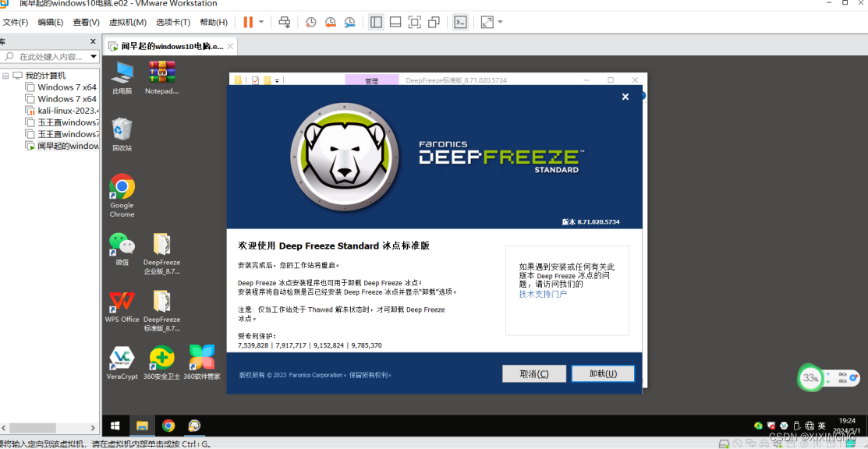The height and width of the screenshot is (449, 868).
Task: Select the running 闻早起的windows VM entry
Action: 62,146
